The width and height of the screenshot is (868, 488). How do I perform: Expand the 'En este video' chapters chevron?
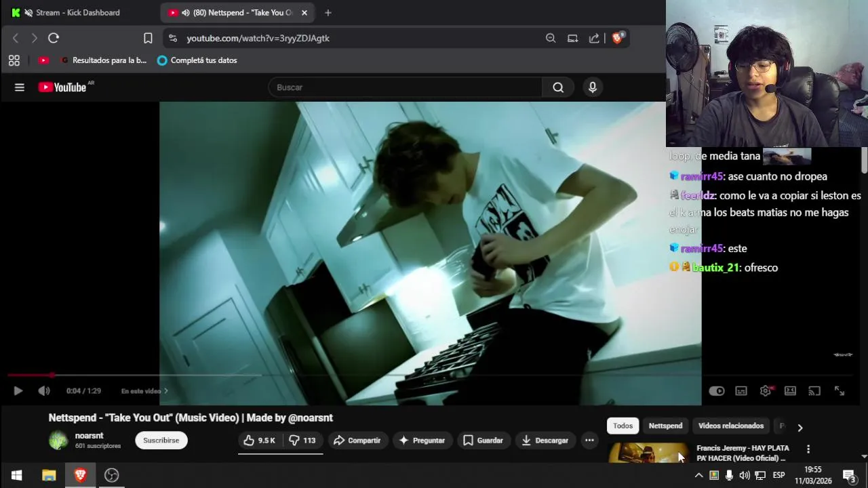click(165, 391)
